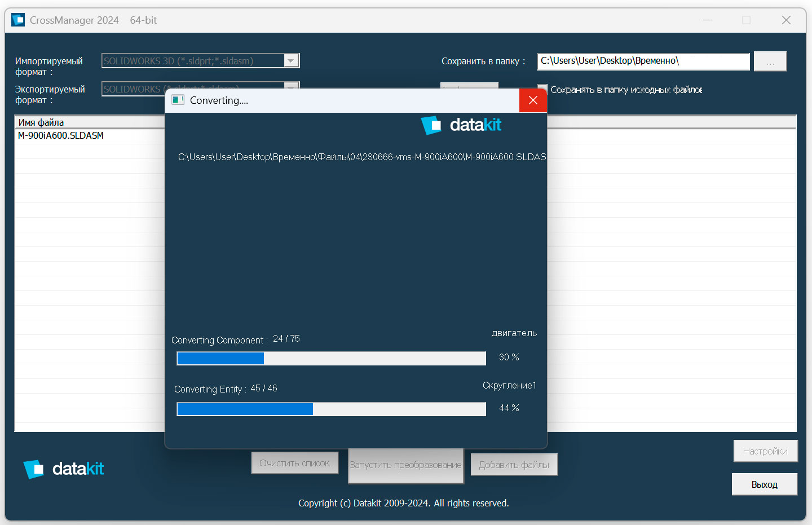Screen dimensions: 812x525
Task: Click the datakit logo at bottom left
Action: tap(64, 469)
